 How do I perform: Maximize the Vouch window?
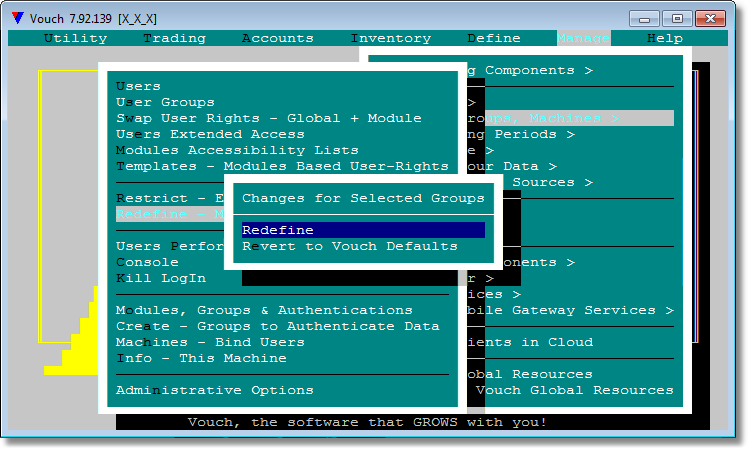coord(677,19)
